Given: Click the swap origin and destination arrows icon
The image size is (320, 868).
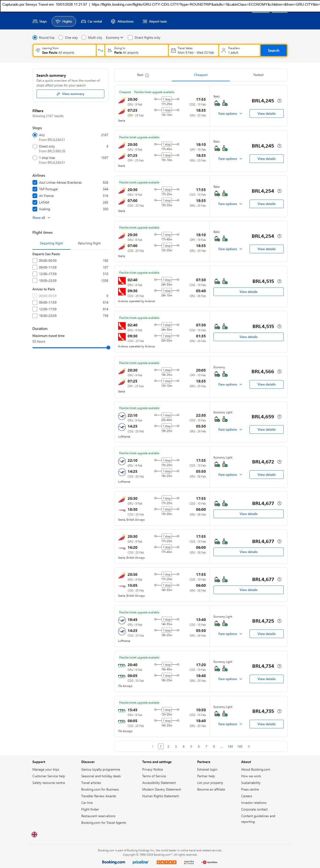Looking at the screenshot, I should (100, 51).
